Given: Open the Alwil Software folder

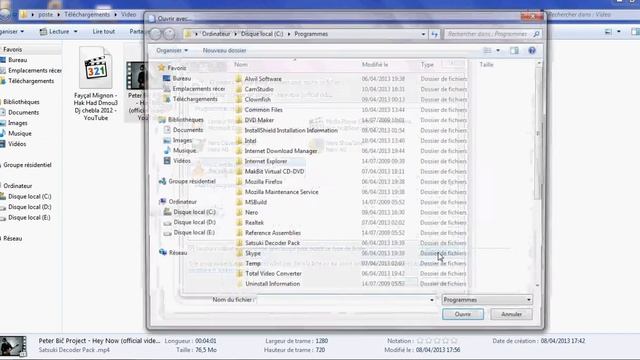Looking at the screenshot, I should (263, 79).
